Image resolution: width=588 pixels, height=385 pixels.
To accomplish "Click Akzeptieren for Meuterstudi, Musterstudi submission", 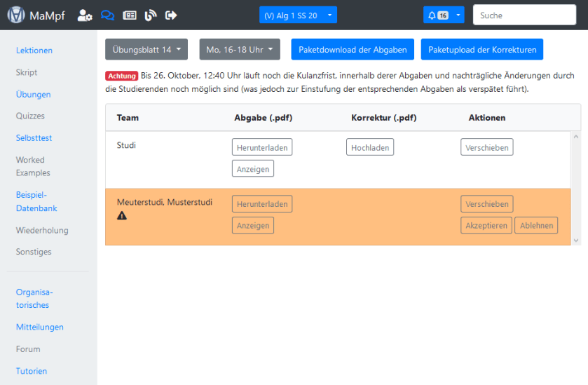I will (486, 225).
